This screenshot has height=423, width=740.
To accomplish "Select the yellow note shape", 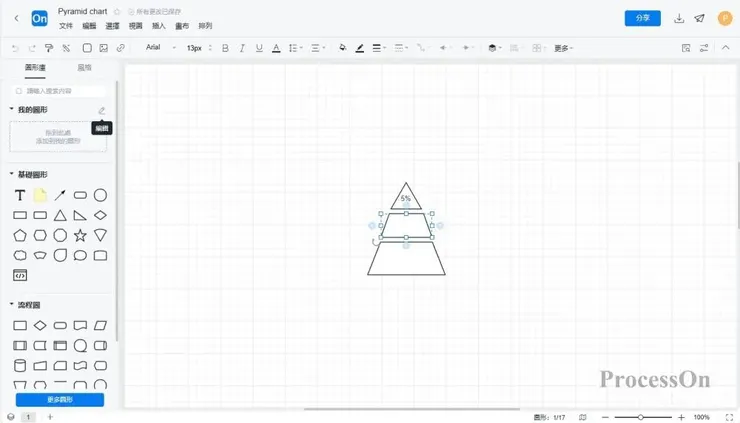I will [x=40, y=195].
